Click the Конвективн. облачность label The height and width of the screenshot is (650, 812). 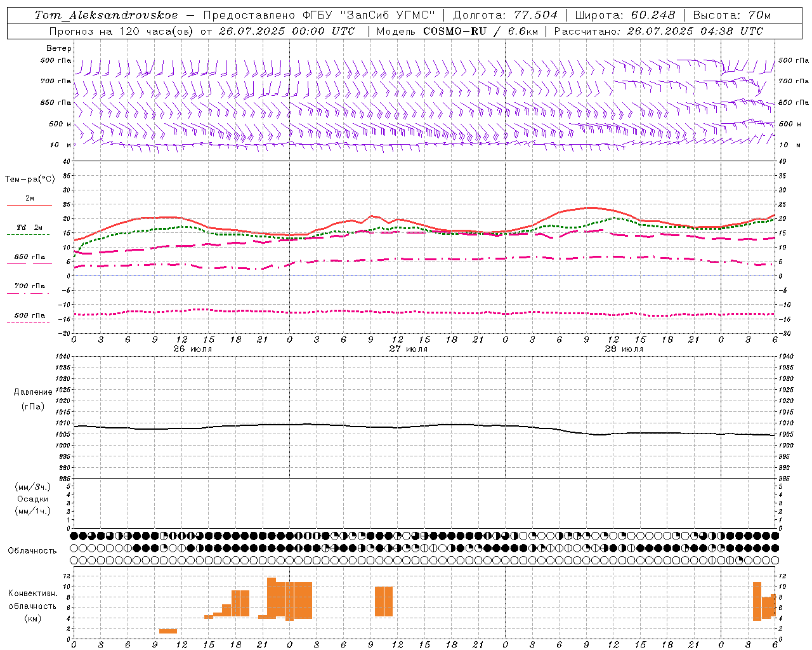pyautogui.click(x=32, y=600)
